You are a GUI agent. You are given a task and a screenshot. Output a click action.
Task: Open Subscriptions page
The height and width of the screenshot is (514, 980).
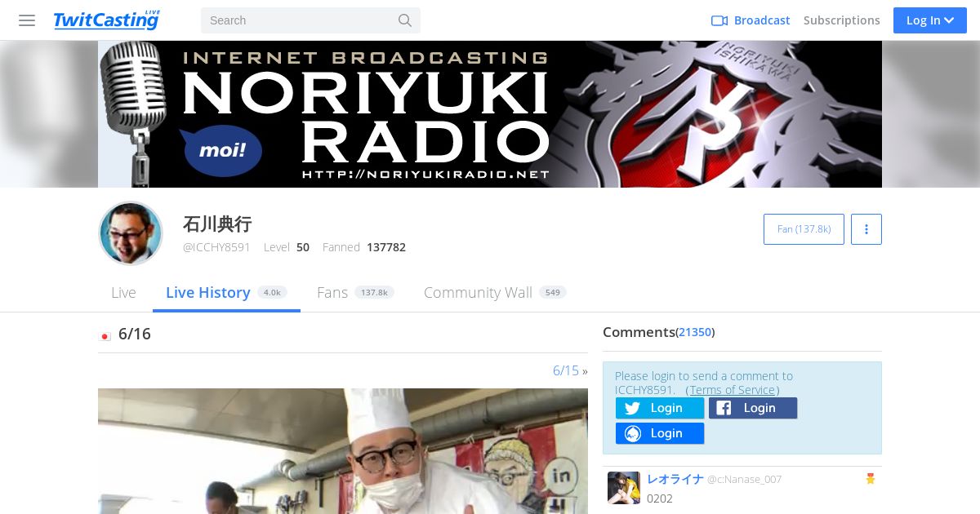point(842,20)
